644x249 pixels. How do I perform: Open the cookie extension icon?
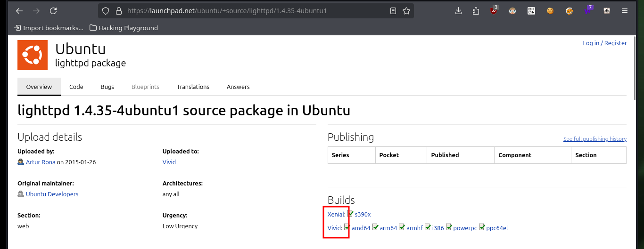pyautogui.click(x=550, y=11)
